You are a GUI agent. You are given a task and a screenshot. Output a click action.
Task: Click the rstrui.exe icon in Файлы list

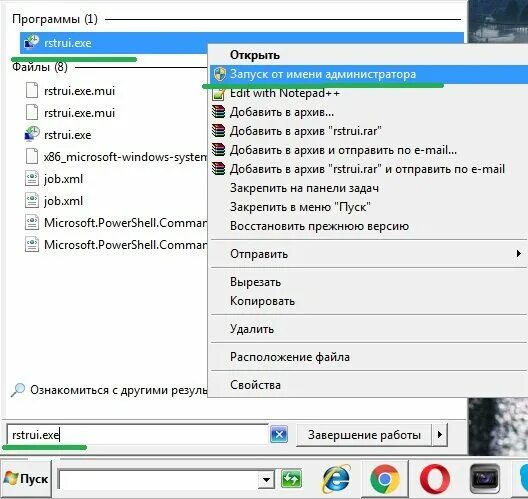32,134
